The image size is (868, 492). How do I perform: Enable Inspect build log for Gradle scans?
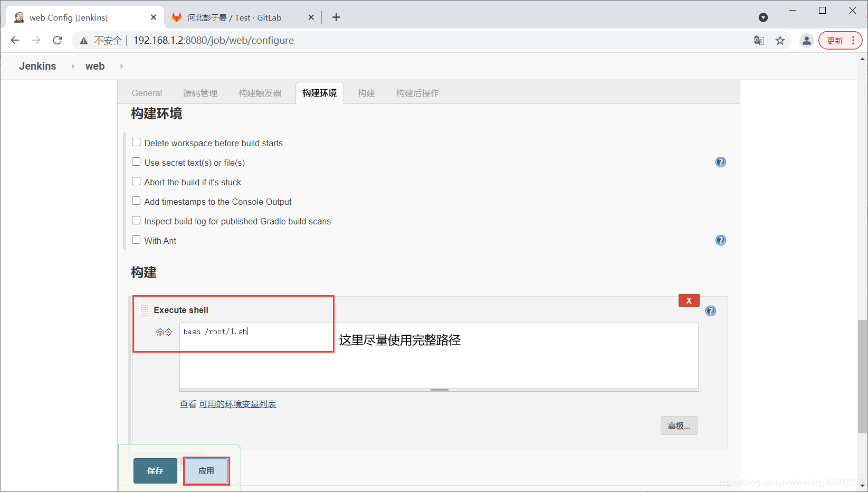click(x=136, y=221)
